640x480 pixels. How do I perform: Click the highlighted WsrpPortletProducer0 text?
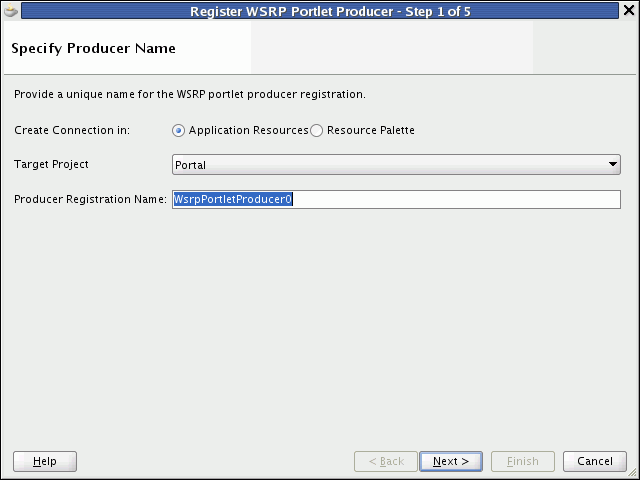point(233,199)
